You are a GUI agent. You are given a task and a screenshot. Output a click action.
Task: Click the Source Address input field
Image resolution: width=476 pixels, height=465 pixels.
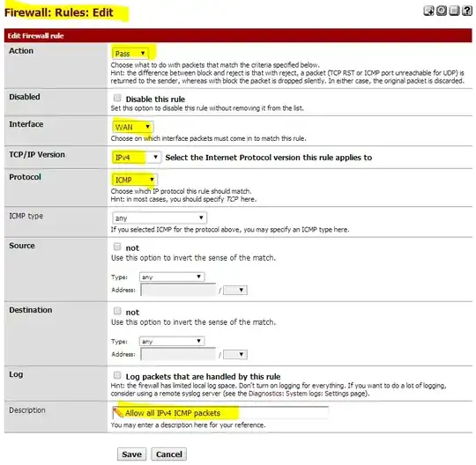coord(178,291)
